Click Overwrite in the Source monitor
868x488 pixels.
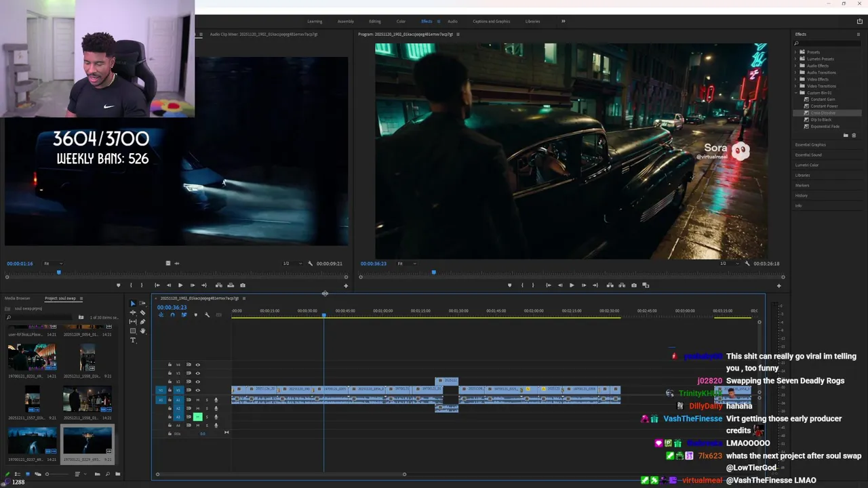pyautogui.click(x=231, y=285)
